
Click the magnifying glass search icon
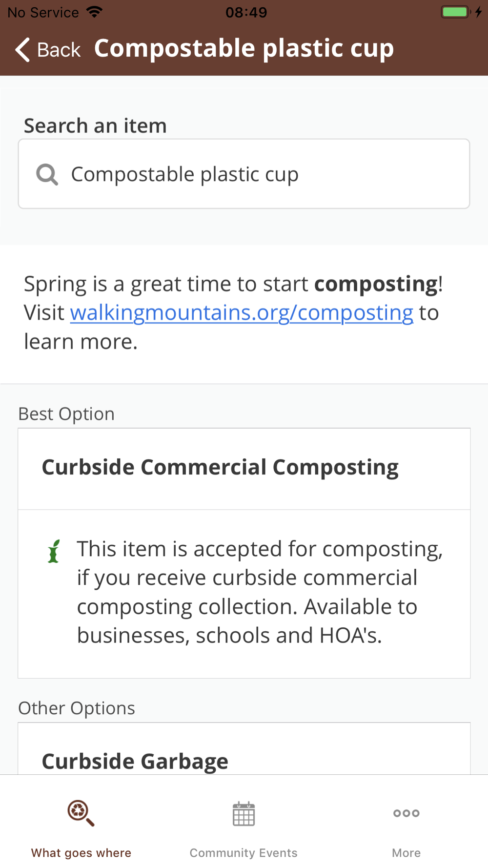[x=47, y=174]
